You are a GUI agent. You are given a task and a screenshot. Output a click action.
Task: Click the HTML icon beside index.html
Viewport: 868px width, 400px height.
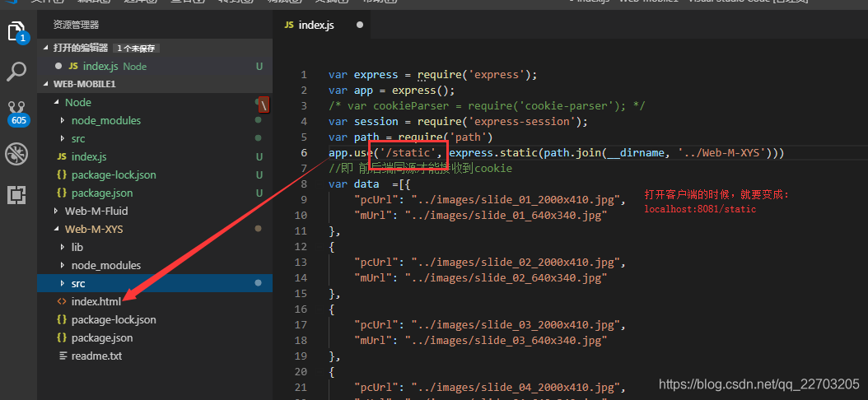[62, 301]
